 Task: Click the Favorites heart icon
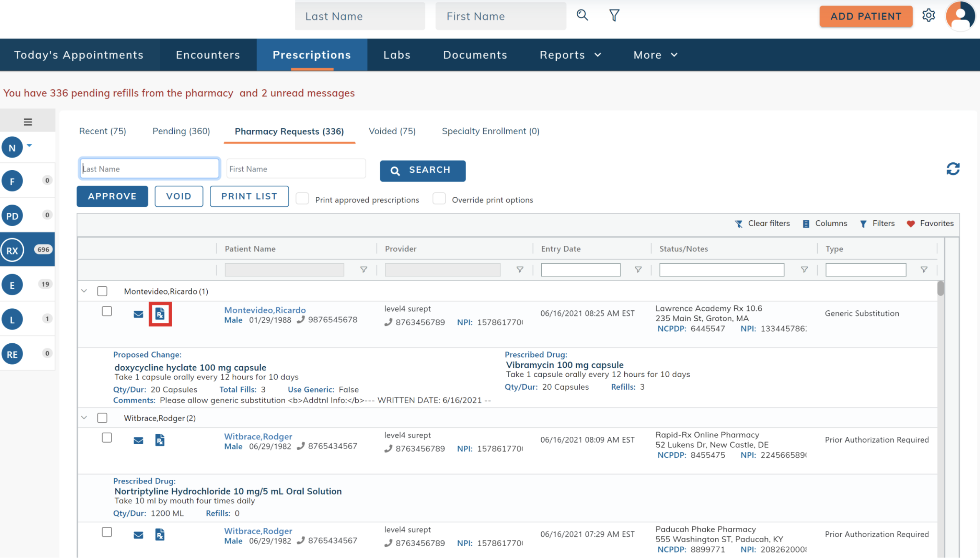pos(911,224)
